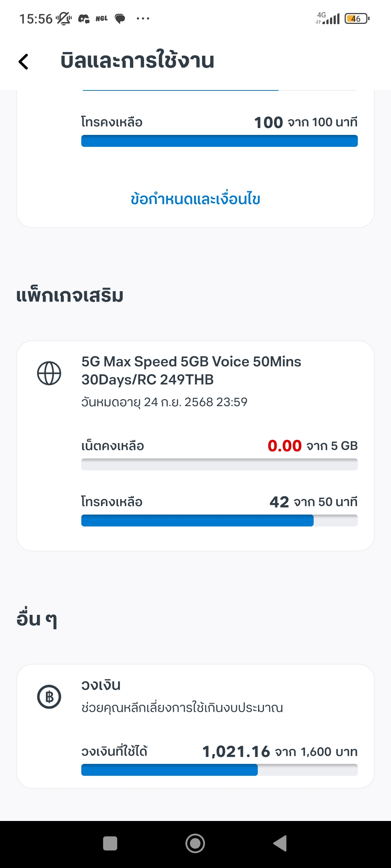The width and height of the screenshot is (391, 868).
Task: Tap the 4G signal strength icon
Action: (x=328, y=18)
